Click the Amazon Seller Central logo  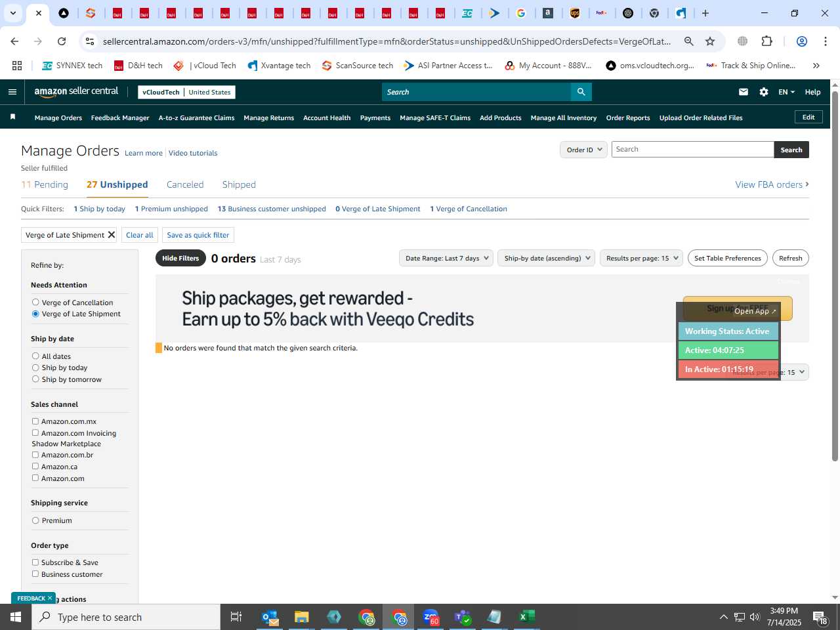[x=76, y=92]
